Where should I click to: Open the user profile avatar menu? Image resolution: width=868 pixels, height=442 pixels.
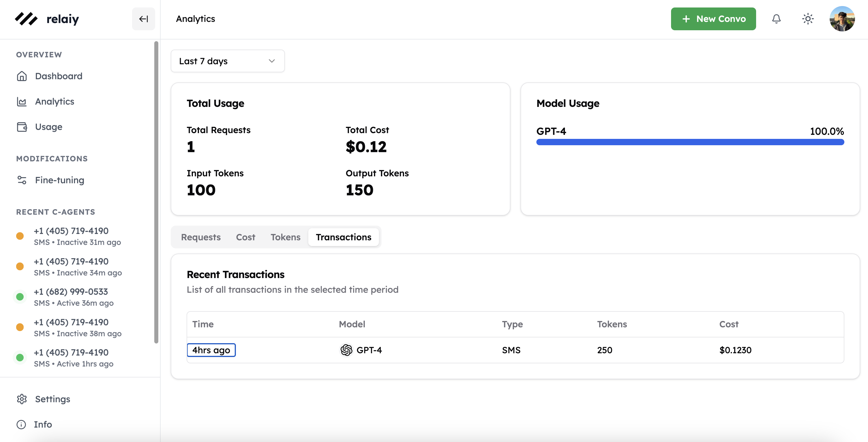pos(842,19)
